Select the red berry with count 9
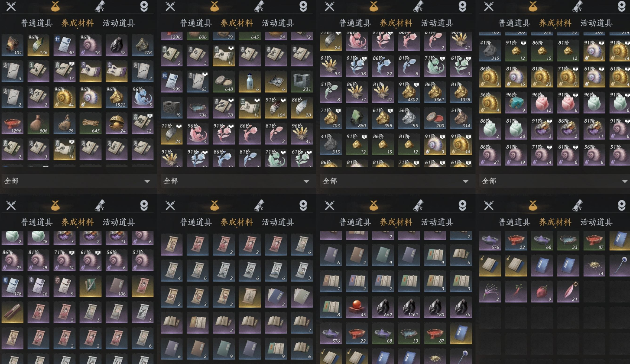Image resolution: width=630 pixels, height=364 pixels. click(542, 292)
